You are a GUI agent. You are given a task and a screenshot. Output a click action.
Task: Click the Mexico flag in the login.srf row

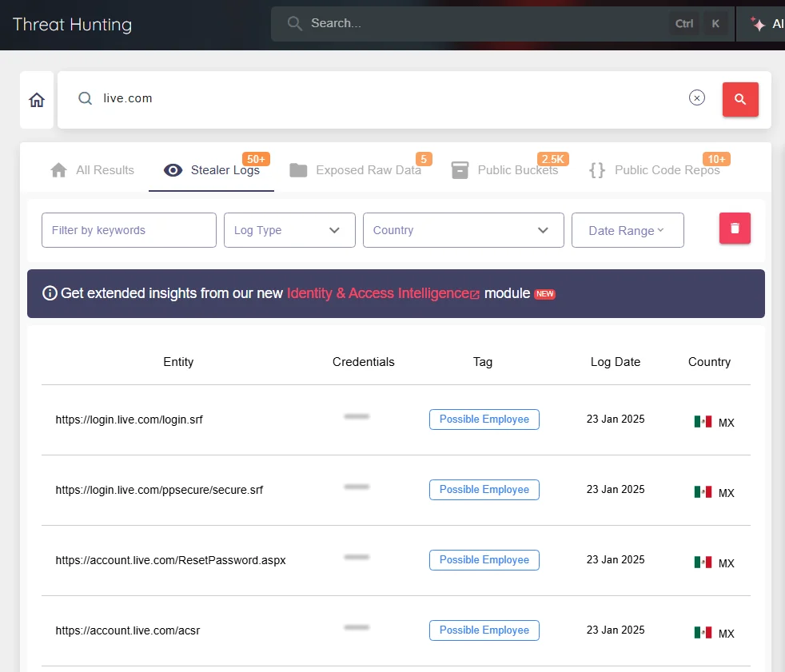point(703,422)
